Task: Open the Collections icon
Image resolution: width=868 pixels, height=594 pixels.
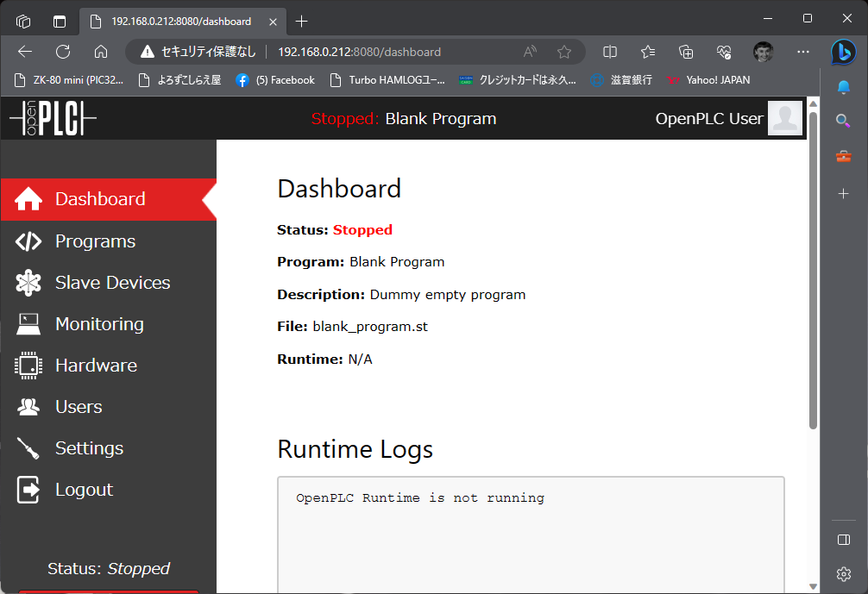Action: pos(686,52)
